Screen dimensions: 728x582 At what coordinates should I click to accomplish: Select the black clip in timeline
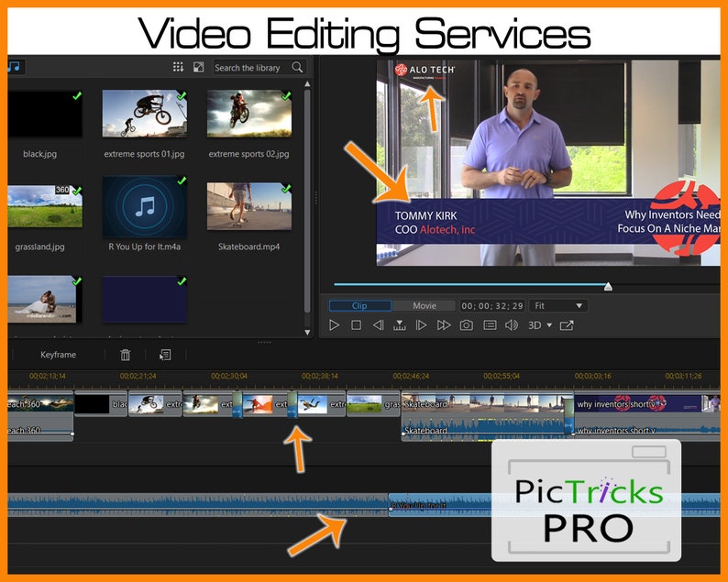click(101, 404)
